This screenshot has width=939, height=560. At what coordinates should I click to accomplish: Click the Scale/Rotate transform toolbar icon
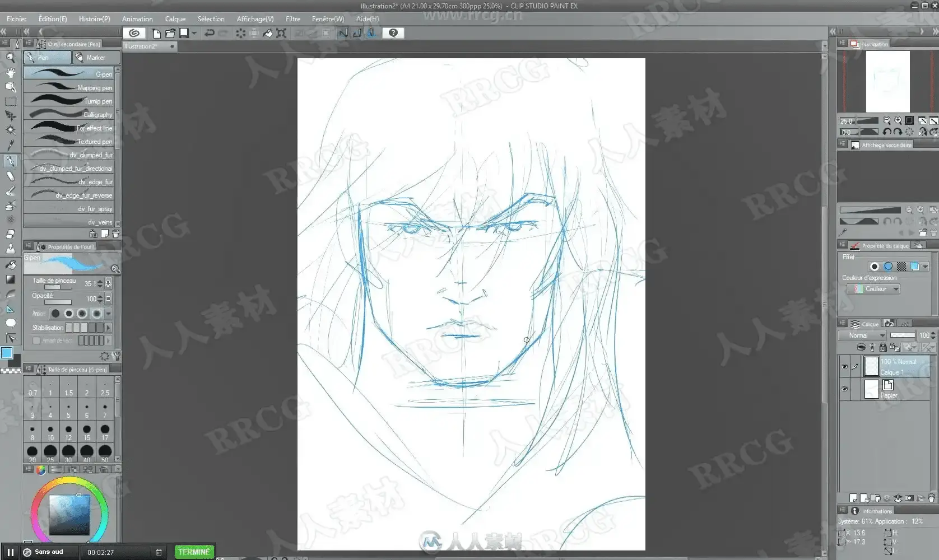click(281, 33)
